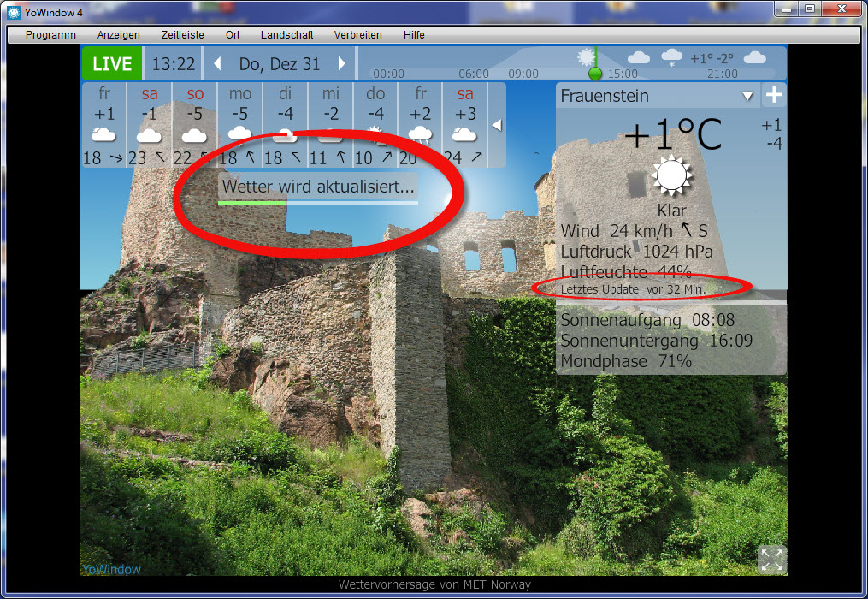
Task: Click the 13:22 time display
Action: 174,64
